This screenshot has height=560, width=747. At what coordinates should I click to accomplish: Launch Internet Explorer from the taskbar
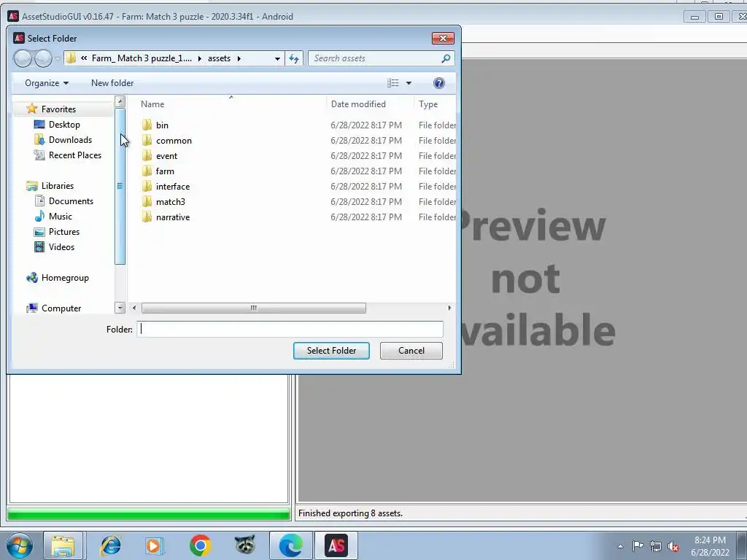point(111,545)
